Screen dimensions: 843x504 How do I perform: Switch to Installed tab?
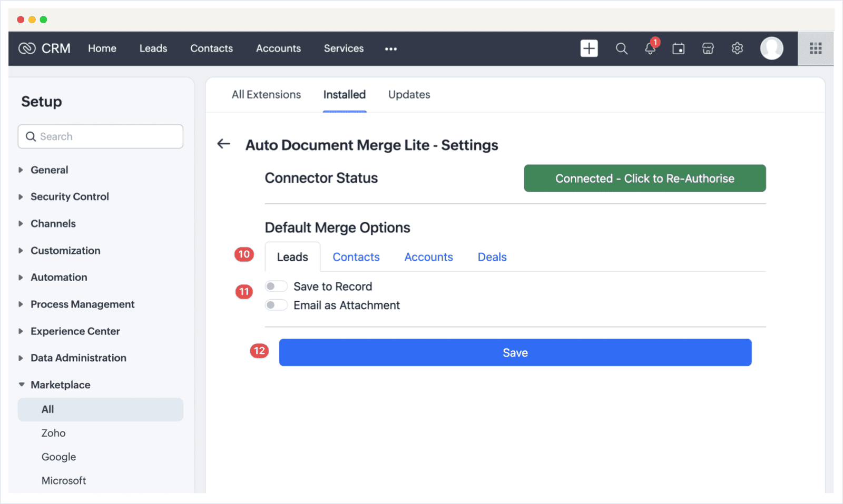click(x=345, y=95)
